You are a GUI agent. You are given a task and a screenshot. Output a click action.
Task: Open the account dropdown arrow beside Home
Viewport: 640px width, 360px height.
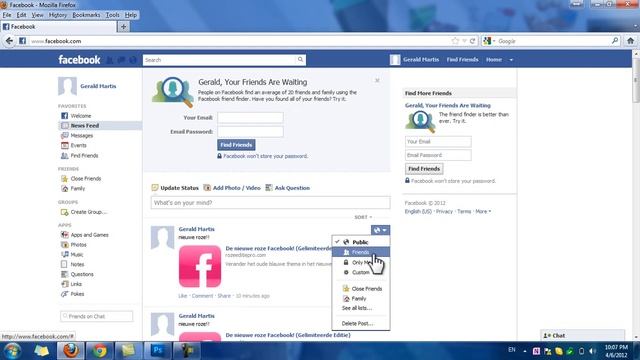point(511,60)
